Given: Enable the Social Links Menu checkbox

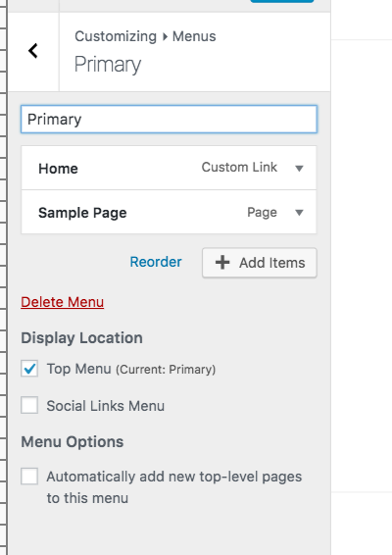Looking at the screenshot, I should (29, 405).
